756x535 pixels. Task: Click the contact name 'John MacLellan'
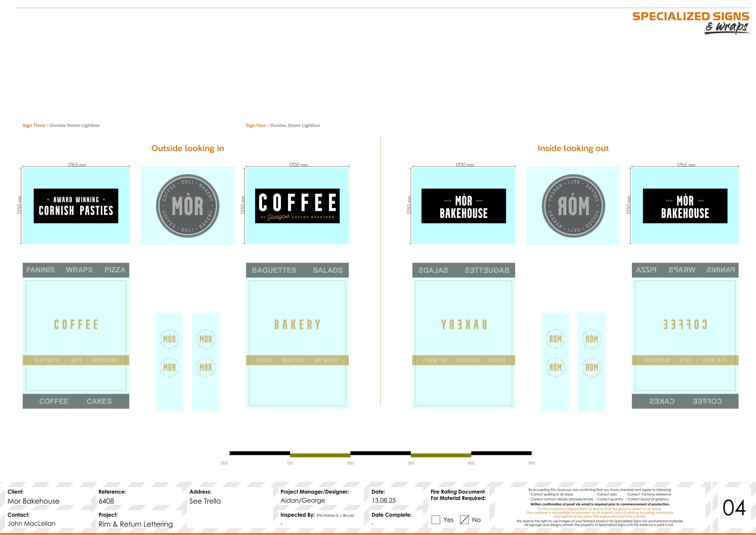click(x=32, y=524)
